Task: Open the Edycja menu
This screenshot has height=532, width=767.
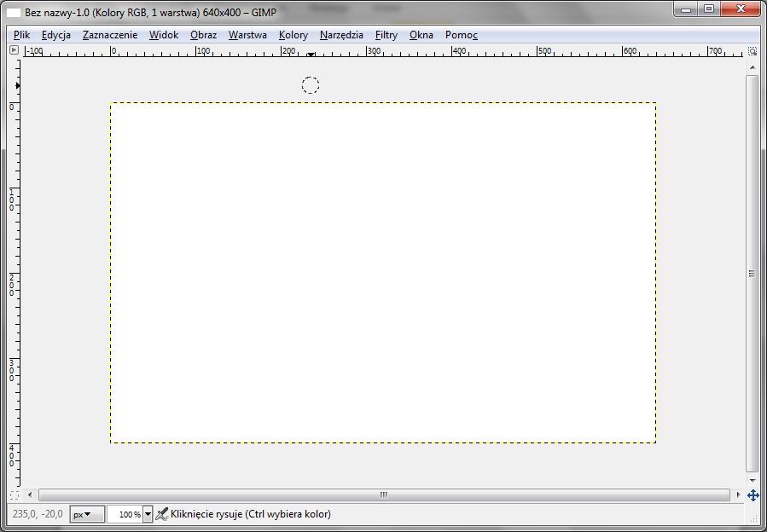Action: [x=55, y=35]
